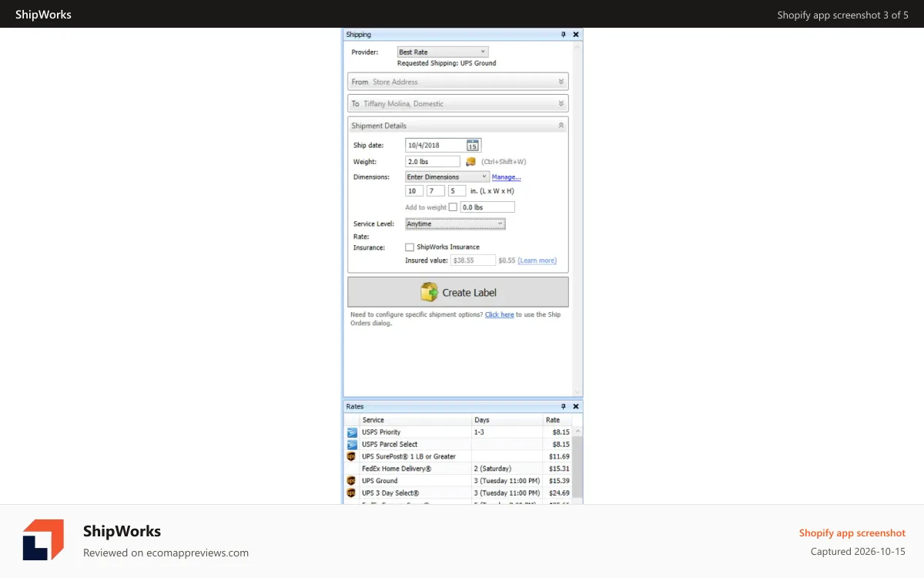The image size is (924, 578).
Task: Enable the Add to weight checkbox
Action: (453, 207)
